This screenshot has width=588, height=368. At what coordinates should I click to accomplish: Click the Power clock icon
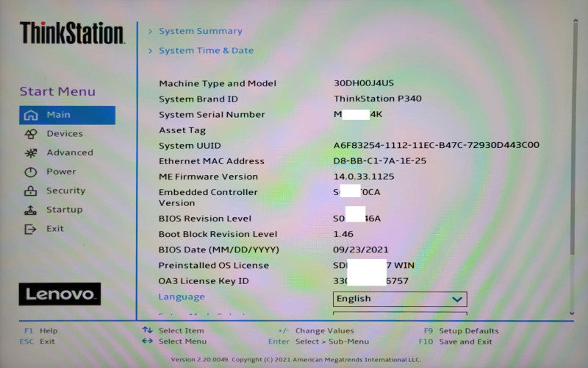[x=31, y=172]
